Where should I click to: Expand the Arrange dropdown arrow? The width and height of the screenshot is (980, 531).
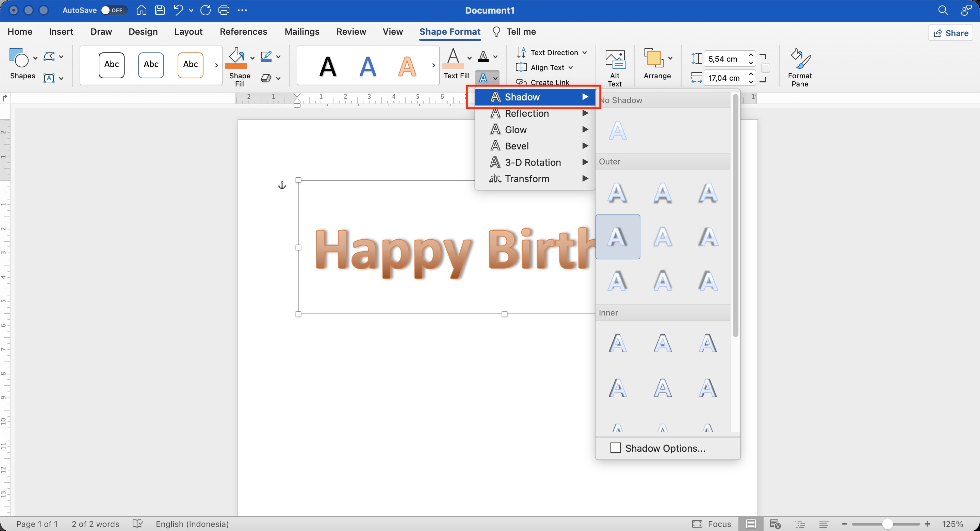670,58
